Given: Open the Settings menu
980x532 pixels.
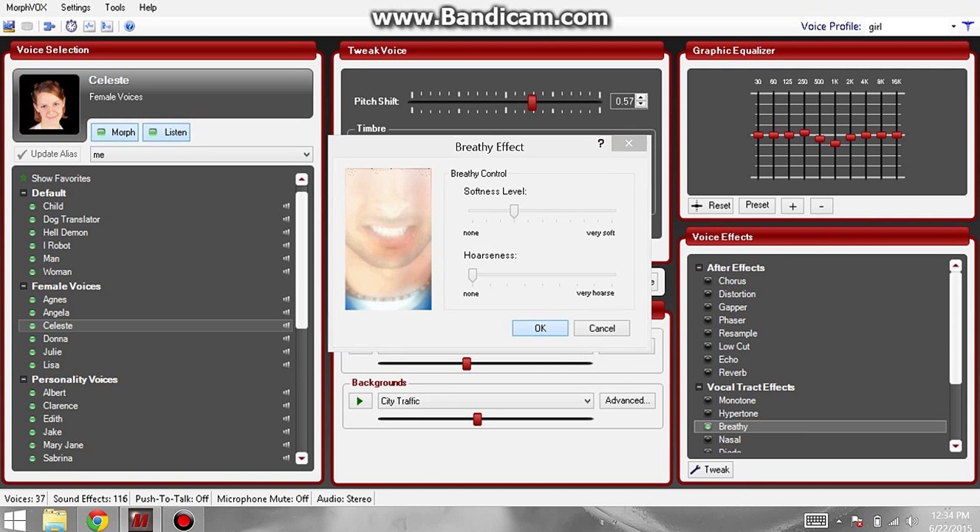Looking at the screenshot, I should [x=75, y=7].
